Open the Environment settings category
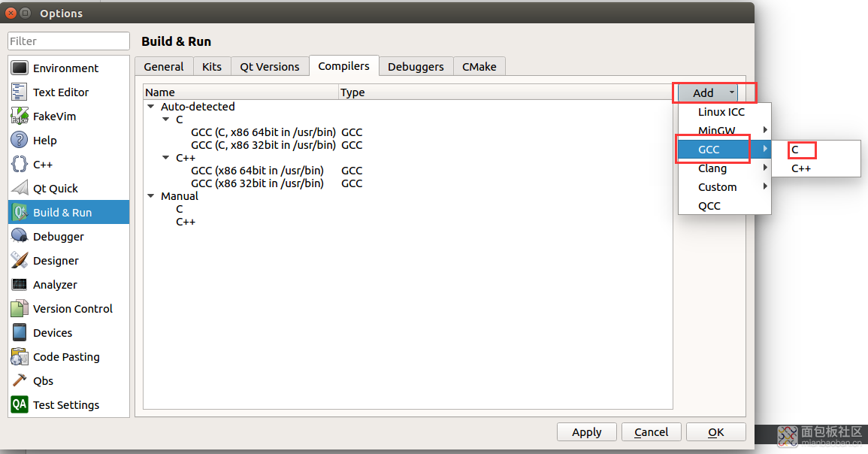The width and height of the screenshot is (868, 454). point(68,68)
